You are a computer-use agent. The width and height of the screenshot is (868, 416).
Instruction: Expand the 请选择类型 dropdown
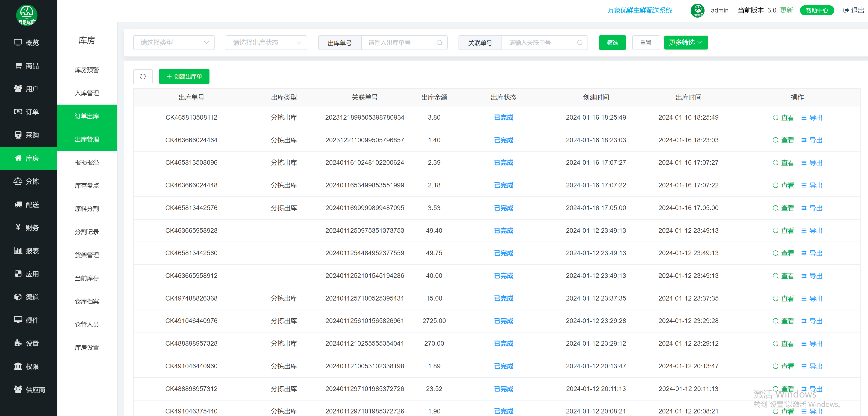174,43
